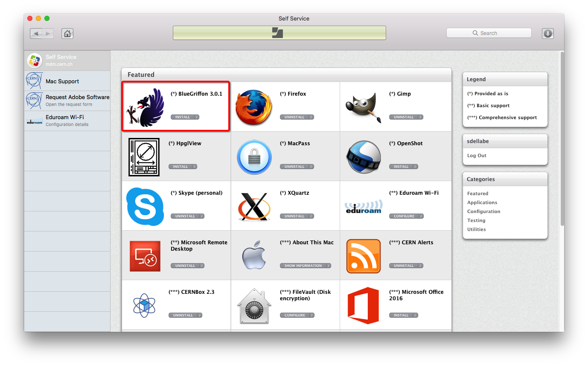The width and height of the screenshot is (588, 366).
Task: Click the eduroam logo in Featured grid
Action: pos(363,206)
